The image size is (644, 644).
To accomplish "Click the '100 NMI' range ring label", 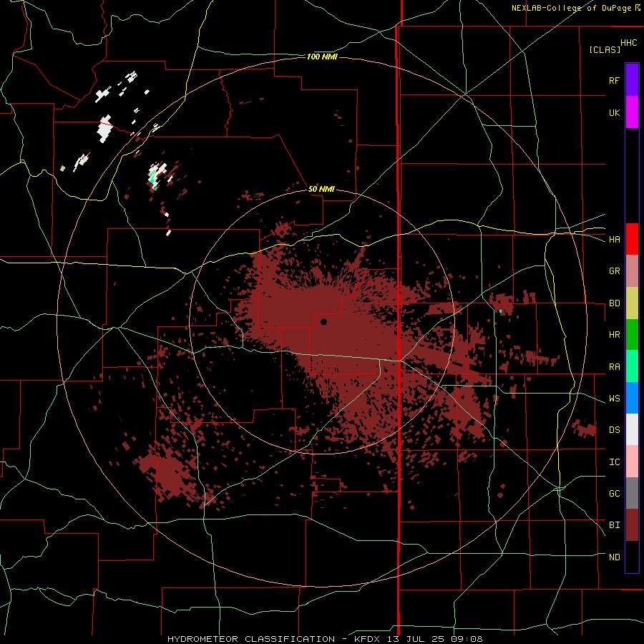I will coord(322,57).
